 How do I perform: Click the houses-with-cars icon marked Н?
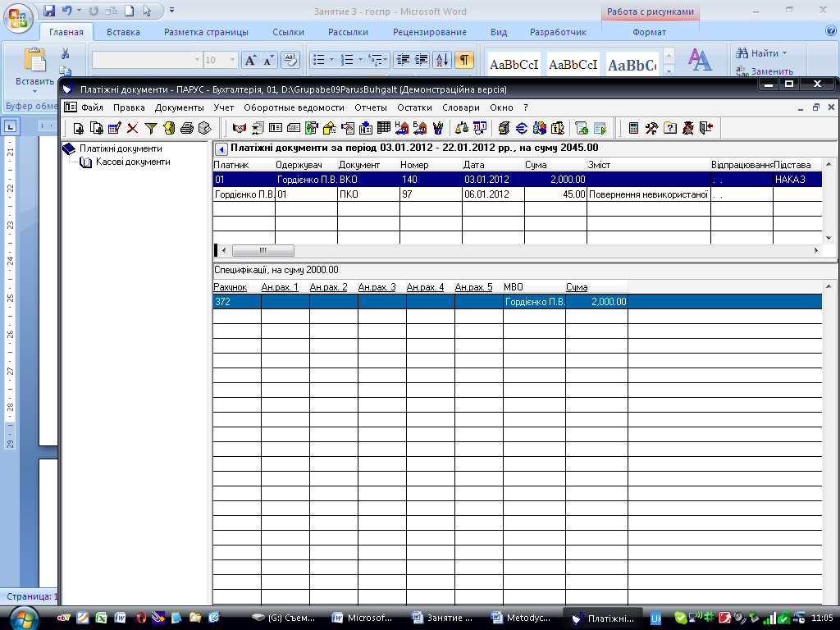[x=401, y=129]
